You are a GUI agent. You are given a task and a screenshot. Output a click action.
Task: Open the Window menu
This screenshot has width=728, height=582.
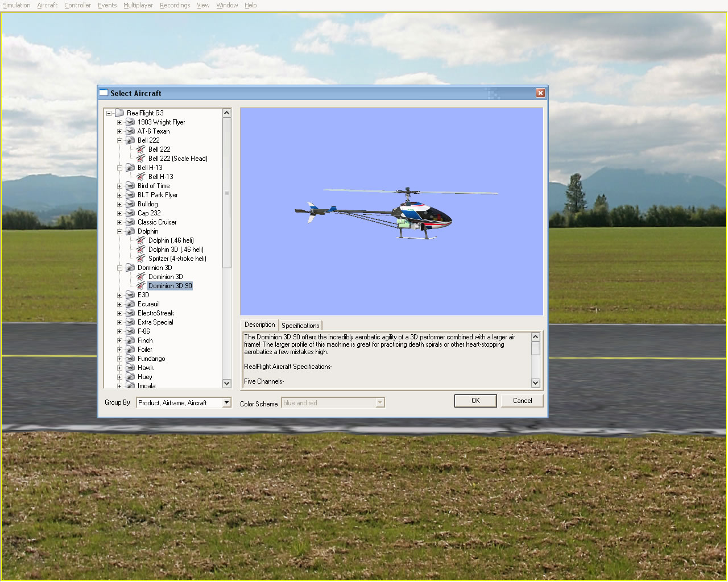[227, 5]
